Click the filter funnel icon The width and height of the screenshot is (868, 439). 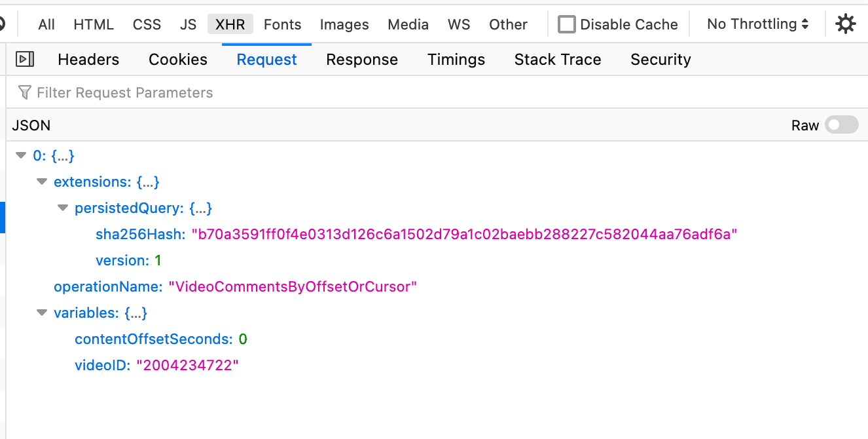pyautogui.click(x=24, y=92)
